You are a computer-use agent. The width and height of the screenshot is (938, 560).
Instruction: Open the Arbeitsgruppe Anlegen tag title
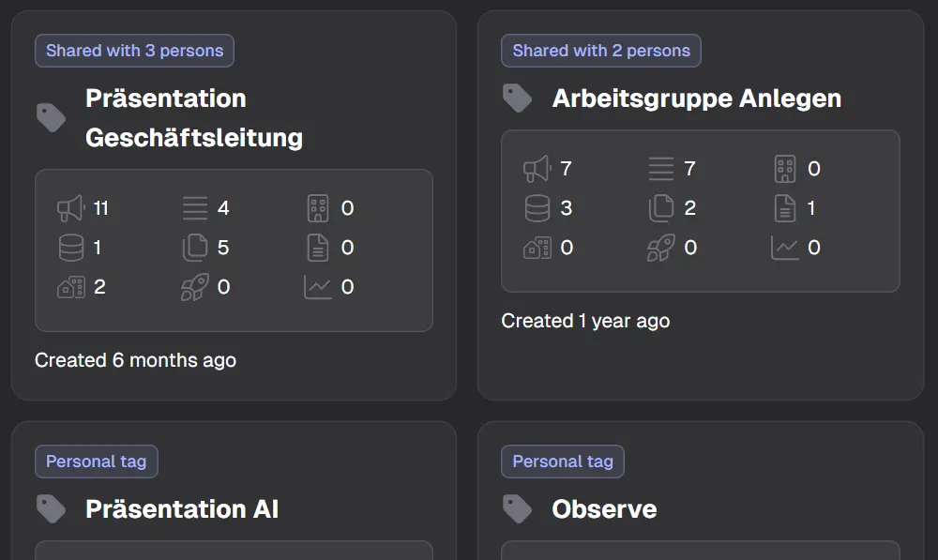[696, 98]
